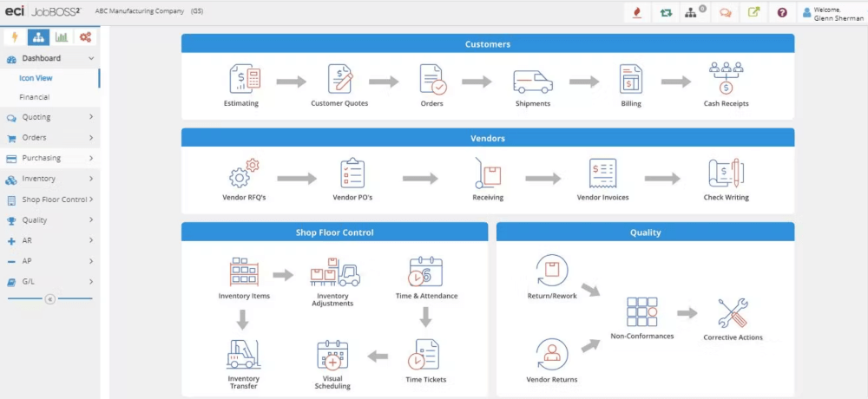Open the Inventory Transfer forklift icon
Image resolution: width=868 pixels, height=399 pixels.
coord(243,354)
